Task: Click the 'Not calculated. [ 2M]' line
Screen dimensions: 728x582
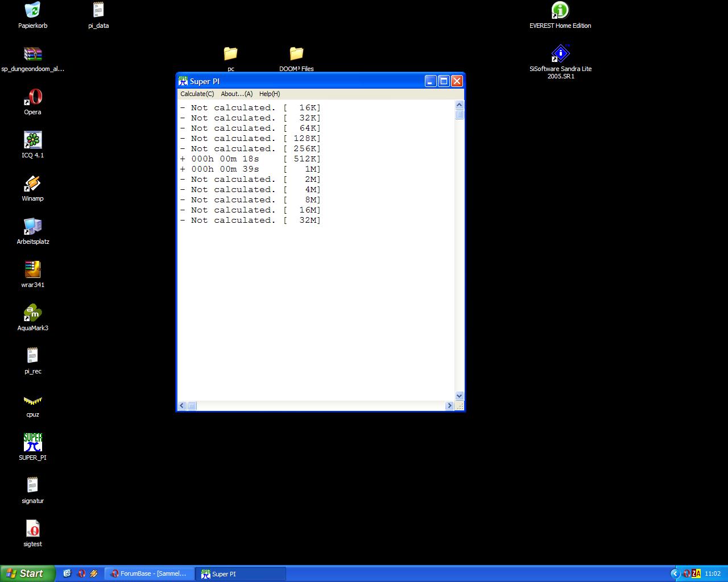Action: (x=250, y=180)
